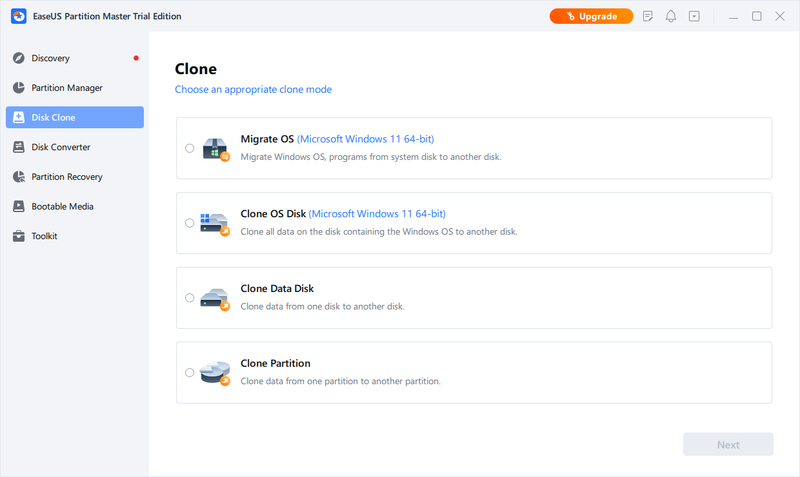The height and width of the screenshot is (477, 800).
Task: Click the orange Upgrade button
Action: click(x=591, y=16)
